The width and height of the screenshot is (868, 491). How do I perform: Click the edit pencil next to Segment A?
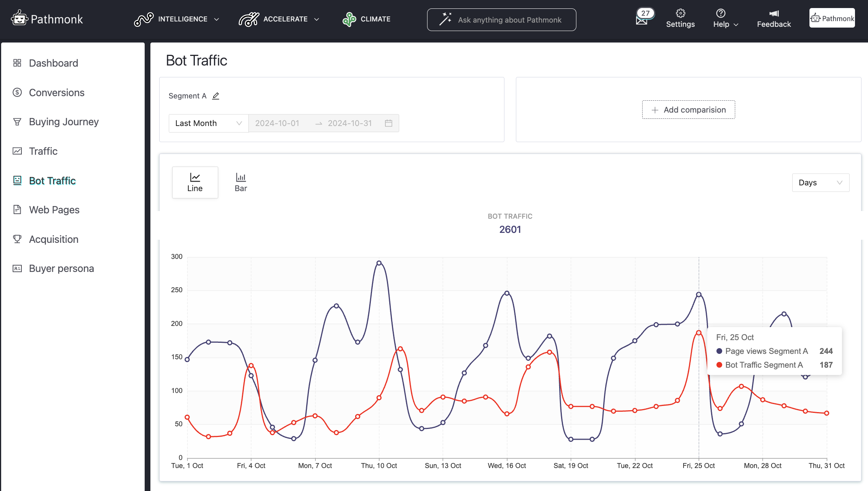coord(216,96)
